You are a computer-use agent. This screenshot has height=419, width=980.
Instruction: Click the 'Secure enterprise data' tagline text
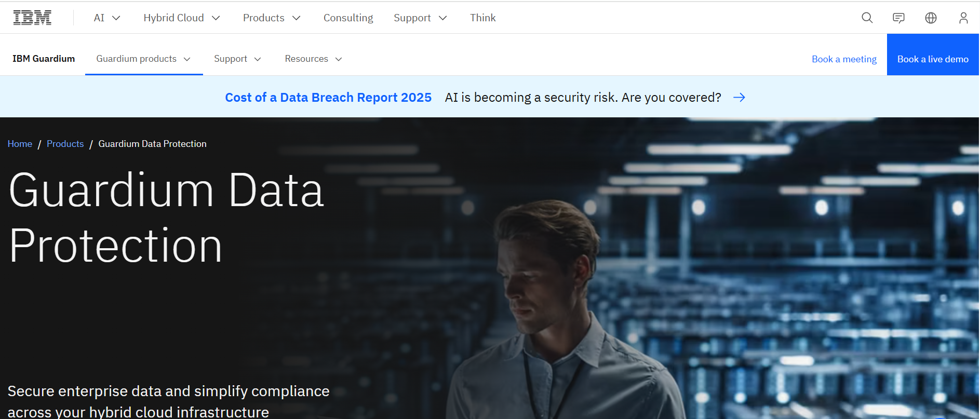(x=168, y=401)
